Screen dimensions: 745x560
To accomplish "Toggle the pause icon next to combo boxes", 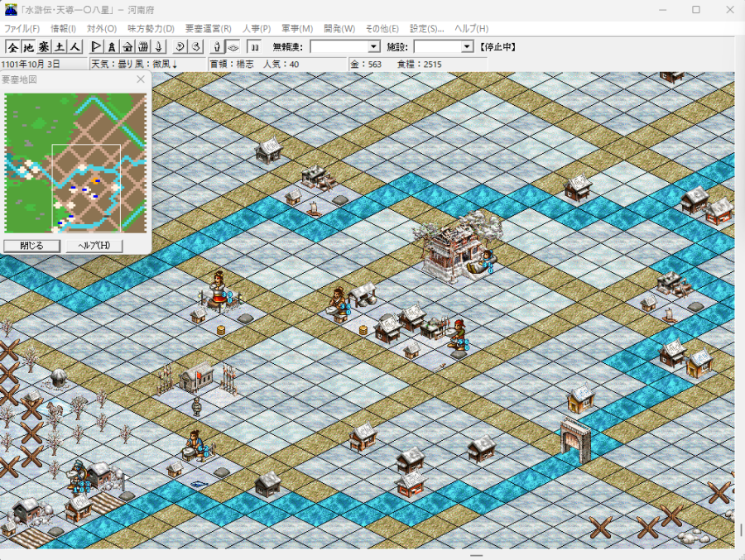I will coord(252,47).
